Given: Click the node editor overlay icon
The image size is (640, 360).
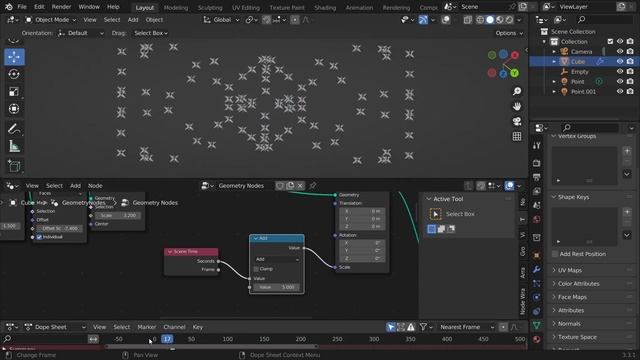Looking at the screenshot, I should pos(509,186).
